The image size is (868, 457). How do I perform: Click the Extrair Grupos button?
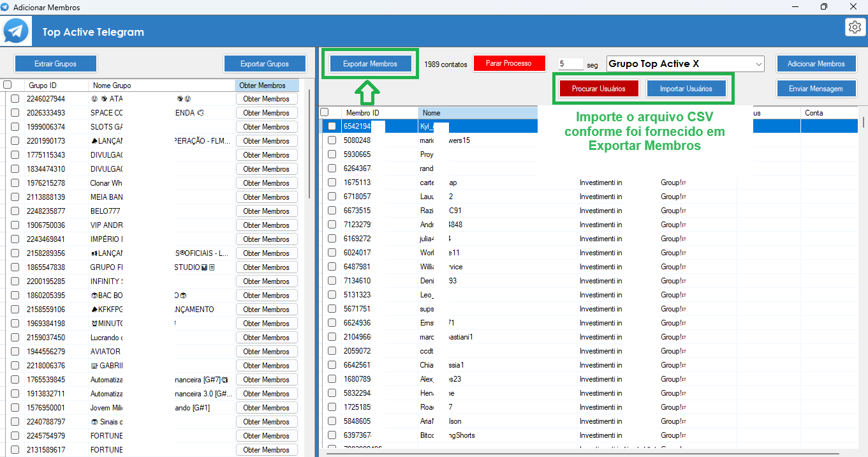(55, 64)
